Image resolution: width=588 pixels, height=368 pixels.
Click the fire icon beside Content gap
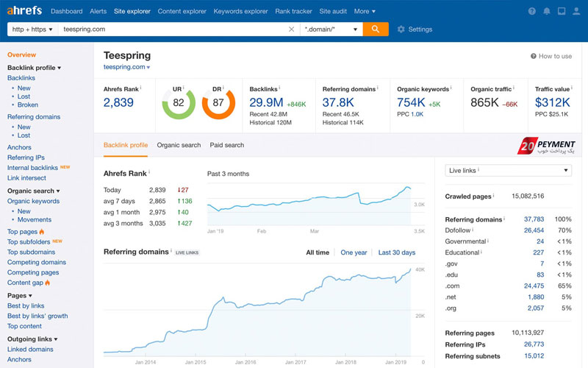(47, 283)
